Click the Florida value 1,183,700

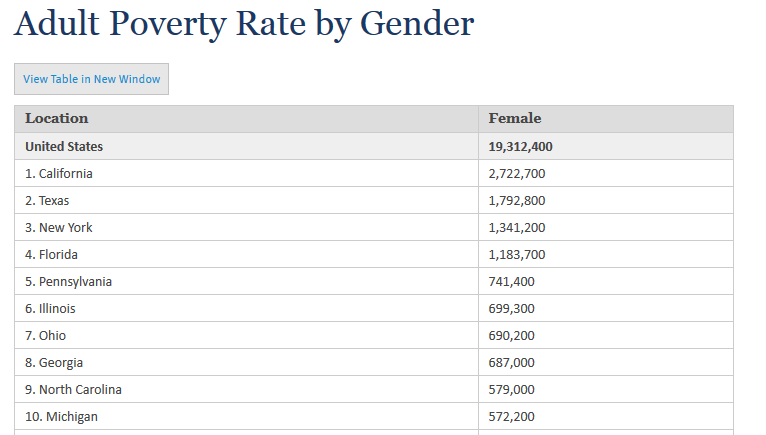(x=517, y=254)
